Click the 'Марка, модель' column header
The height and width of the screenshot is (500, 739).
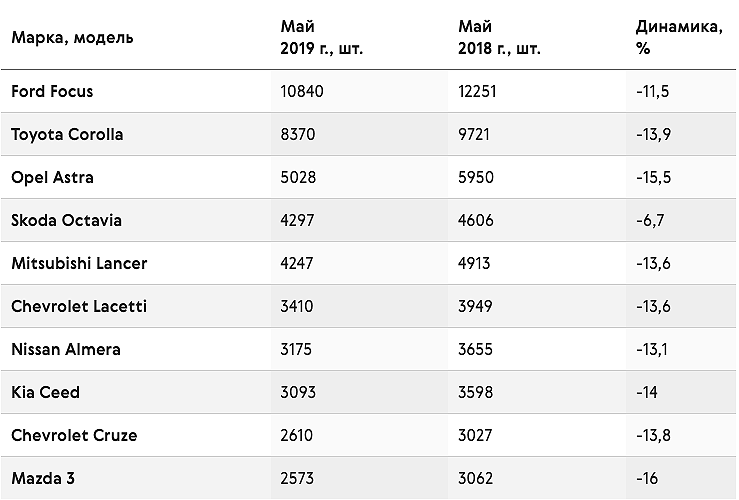72,38
